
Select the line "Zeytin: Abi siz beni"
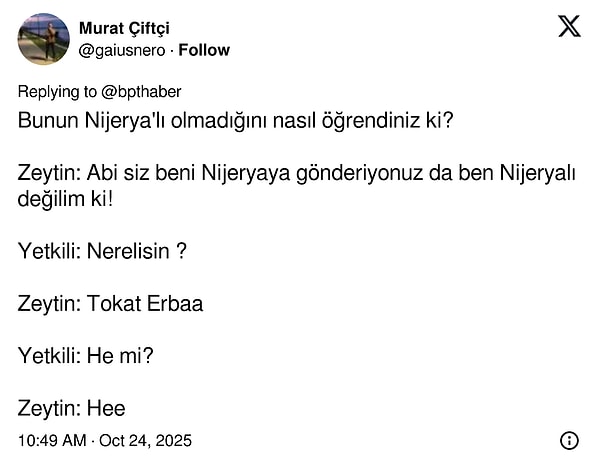pos(297,173)
